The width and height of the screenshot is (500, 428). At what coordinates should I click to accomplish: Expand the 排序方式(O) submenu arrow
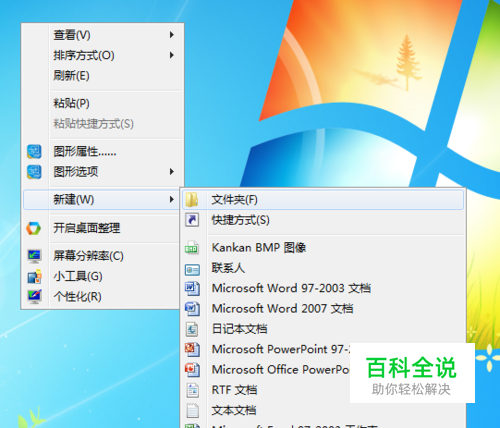pyautogui.click(x=172, y=55)
